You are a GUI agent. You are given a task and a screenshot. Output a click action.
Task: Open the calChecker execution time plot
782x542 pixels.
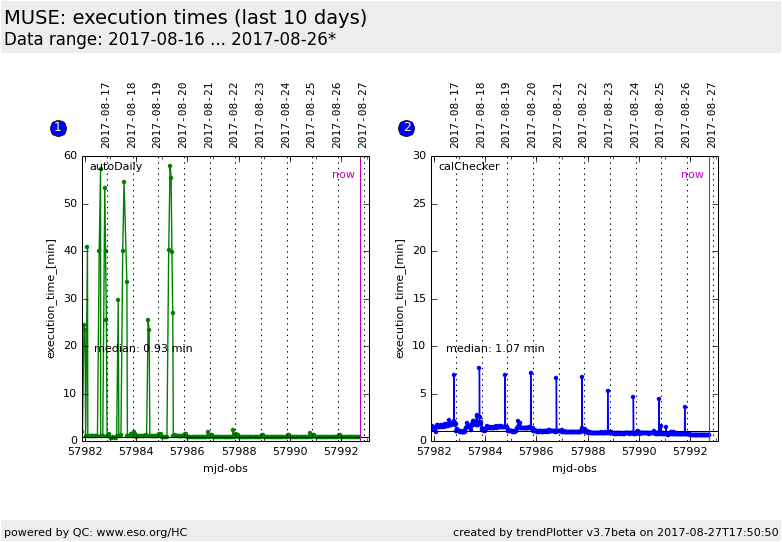[574, 298]
